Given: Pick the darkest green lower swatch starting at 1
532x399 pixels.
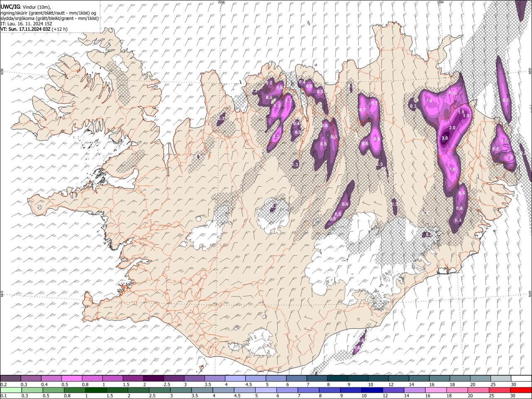Looking at the screenshot, I should (96, 390).
